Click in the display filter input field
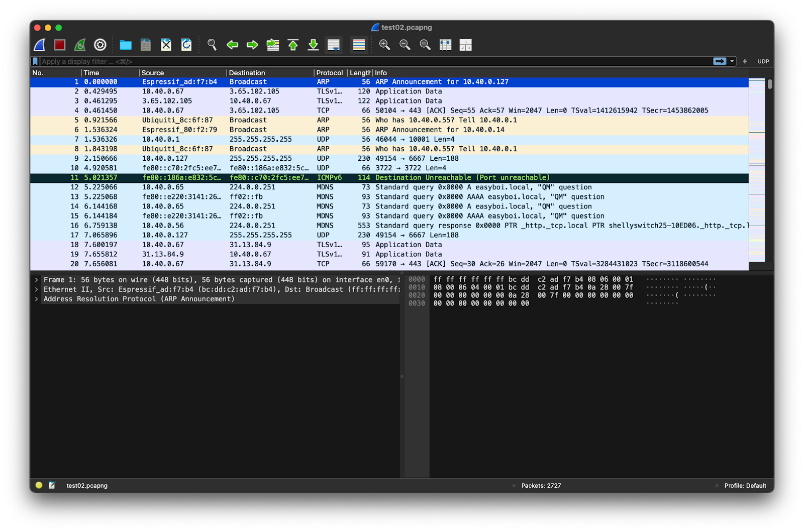This screenshot has width=804, height=532. (x=352, y=61)
